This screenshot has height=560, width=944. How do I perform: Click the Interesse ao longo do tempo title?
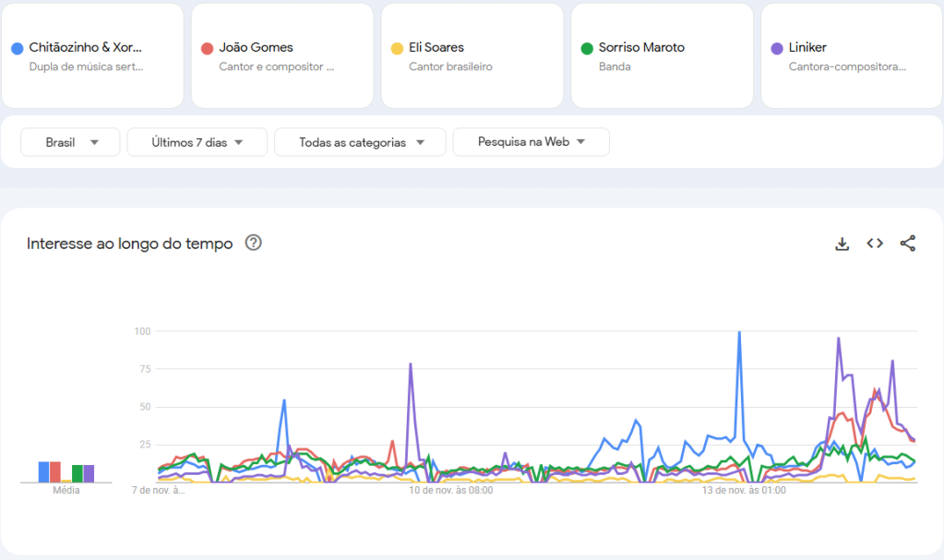coord(128,243)
